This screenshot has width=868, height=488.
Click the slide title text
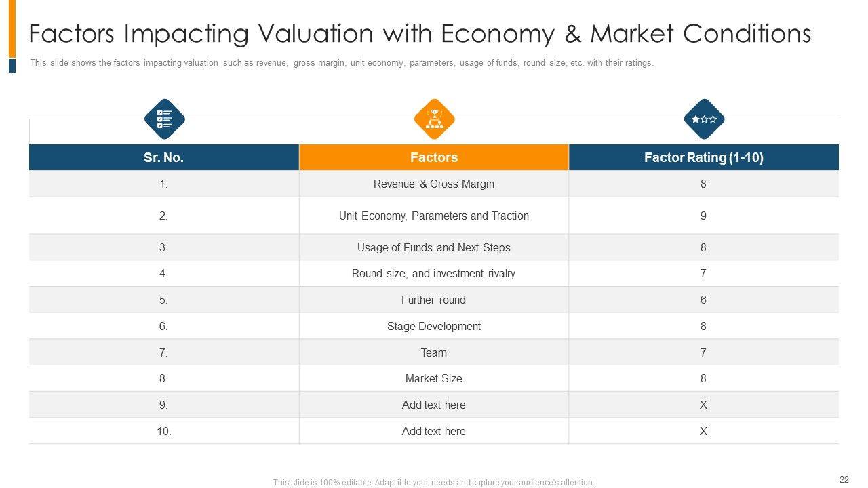tap(420, 33)
